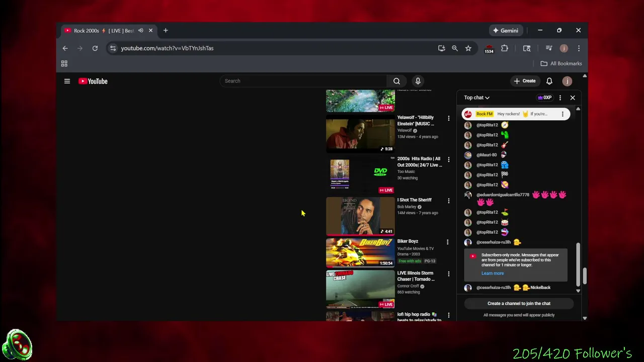The height and width of the screenshot is (362, 644).
Task: Open a new browser tab
Action: [x=166, y=31]
